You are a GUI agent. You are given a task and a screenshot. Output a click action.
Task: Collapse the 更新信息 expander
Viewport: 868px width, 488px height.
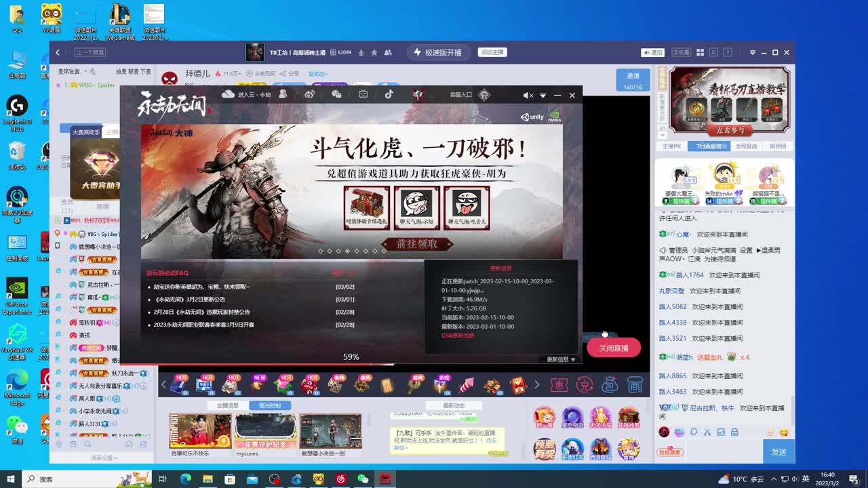pos(561,359)
